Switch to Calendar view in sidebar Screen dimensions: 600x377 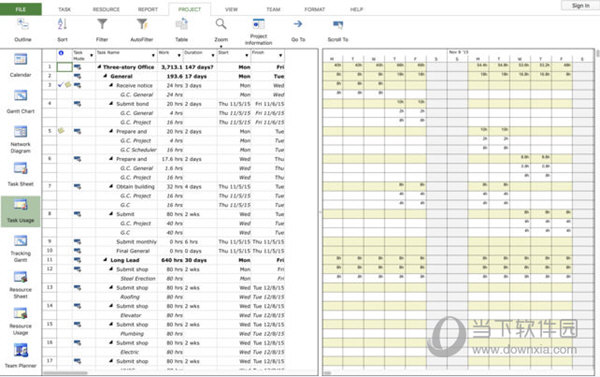pyautogui.click(x=21, y=65)
